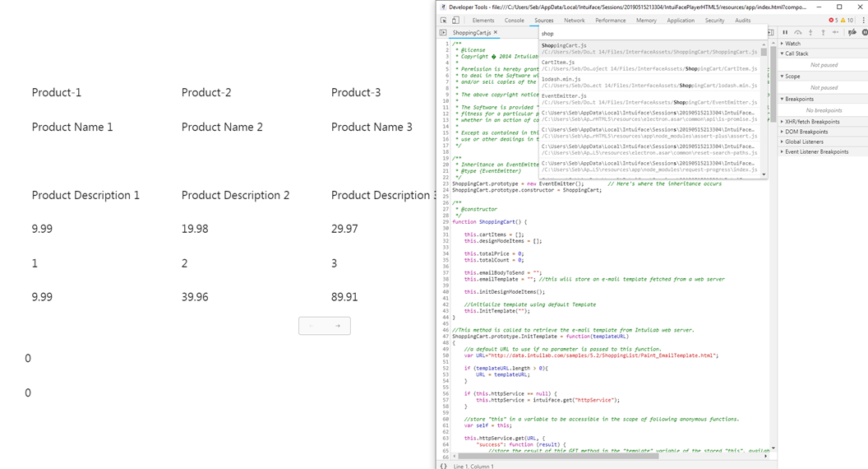The image size is (868, 469).
Task: Expand the Watch section
Action: 792,44
